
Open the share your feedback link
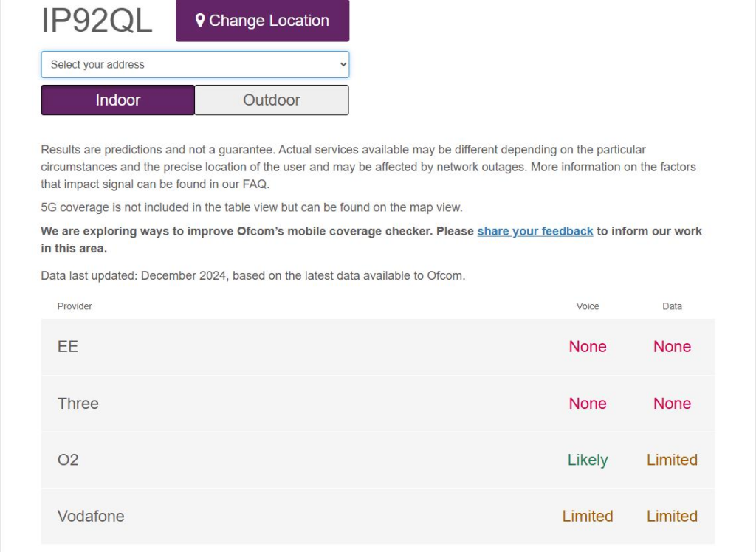535,231
